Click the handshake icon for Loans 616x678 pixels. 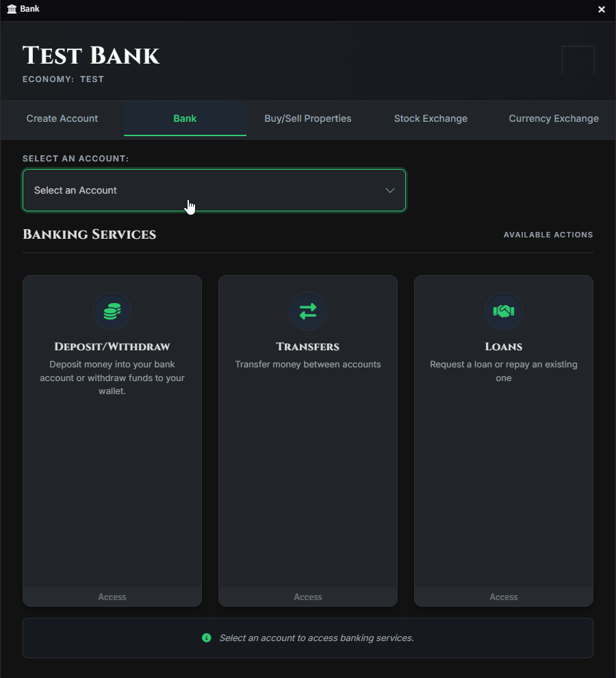504,311
